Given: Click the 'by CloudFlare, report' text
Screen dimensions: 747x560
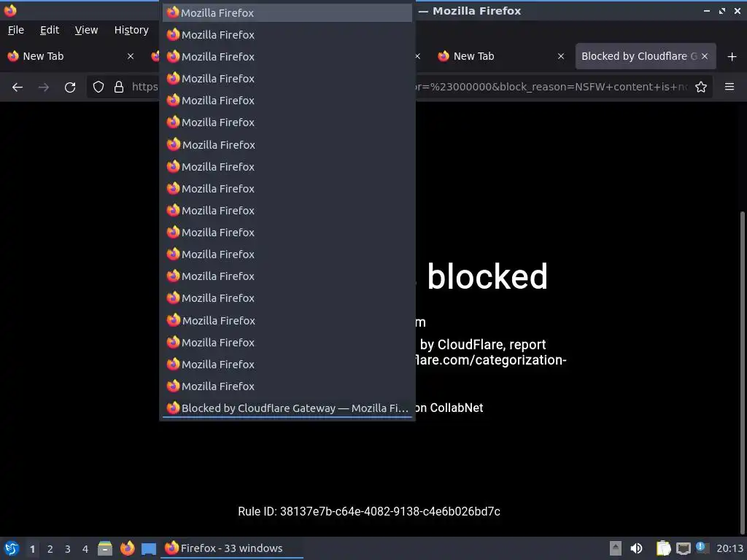Looking at the screenshot, I should point(483,344).
